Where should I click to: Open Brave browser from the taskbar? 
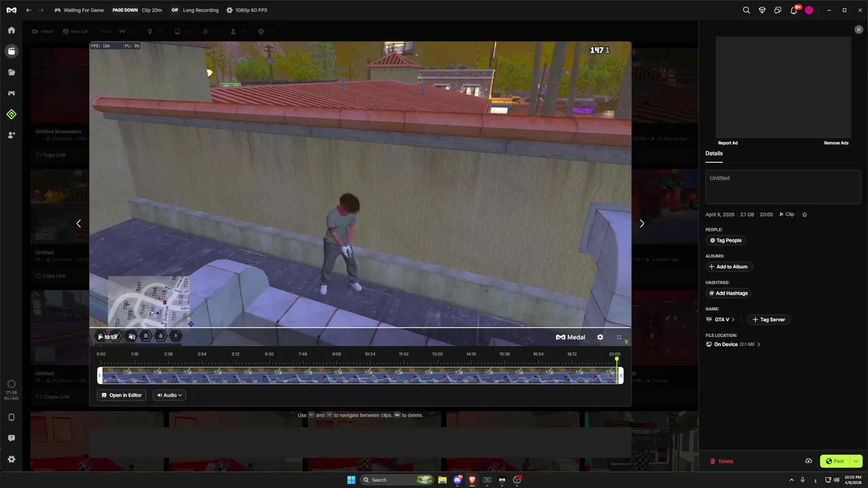click(473, 480)
